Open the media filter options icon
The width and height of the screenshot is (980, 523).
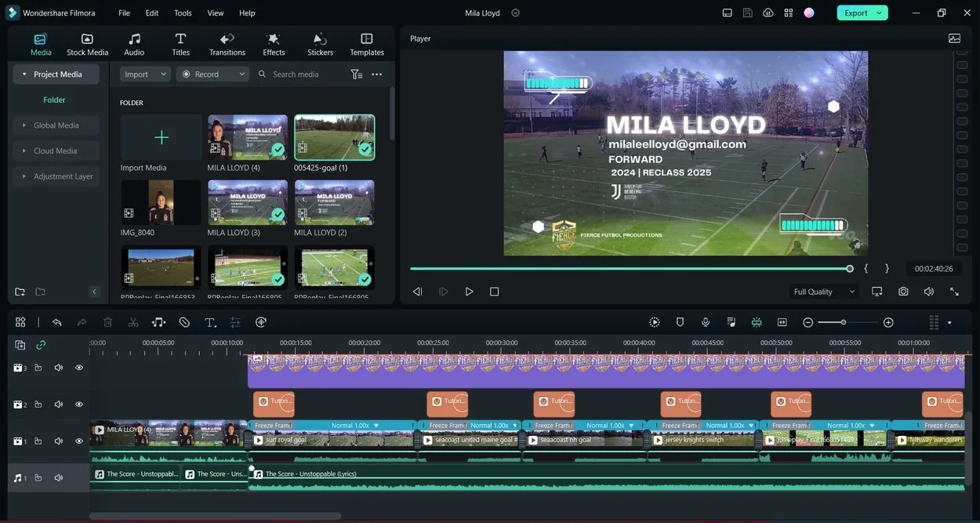(357, 74)
